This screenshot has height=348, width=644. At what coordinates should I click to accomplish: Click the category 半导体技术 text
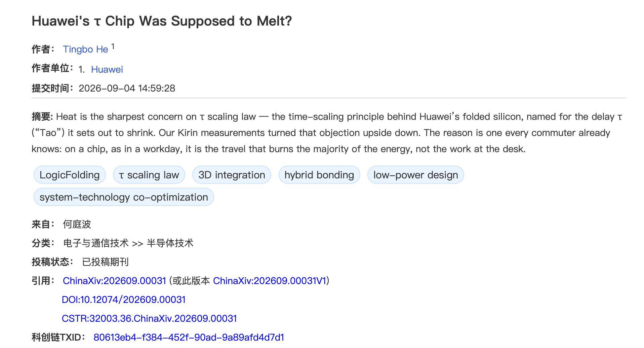point(170,243)
